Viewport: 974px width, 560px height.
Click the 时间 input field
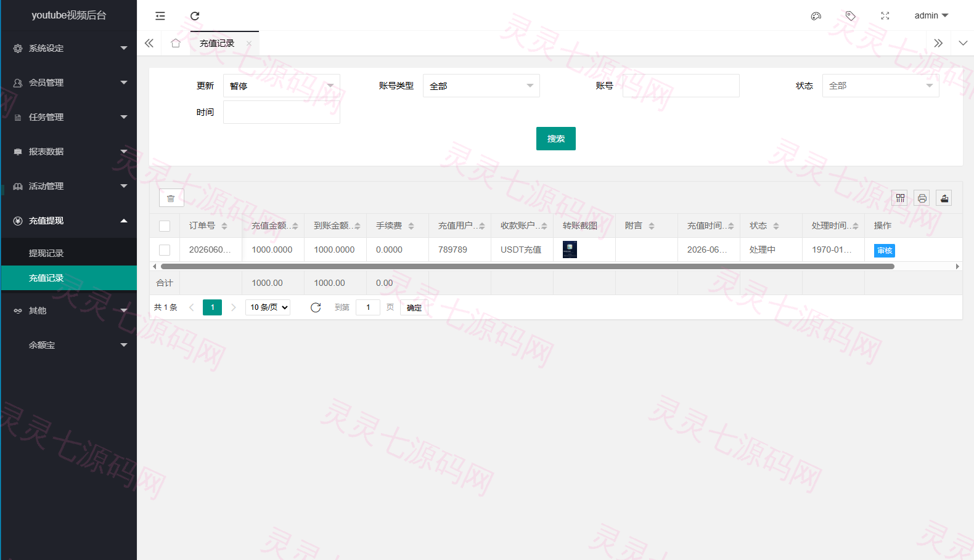click(x=282, y=112)
